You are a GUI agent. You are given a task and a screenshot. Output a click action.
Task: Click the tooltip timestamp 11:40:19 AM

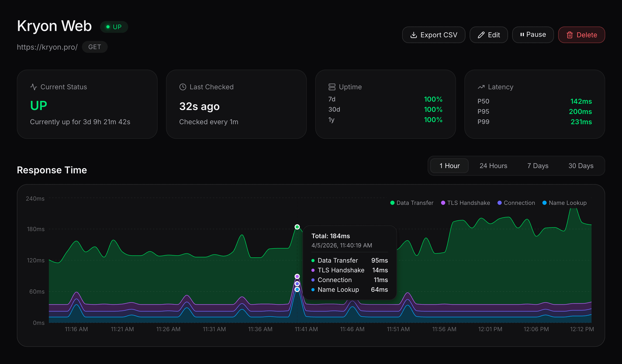[x=342, y=245]
